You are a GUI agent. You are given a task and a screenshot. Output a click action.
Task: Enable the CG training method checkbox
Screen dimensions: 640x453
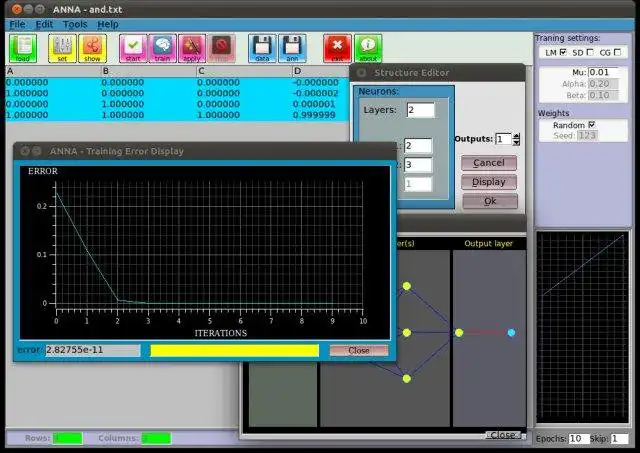pyautogui.click(x=617, y=52)
